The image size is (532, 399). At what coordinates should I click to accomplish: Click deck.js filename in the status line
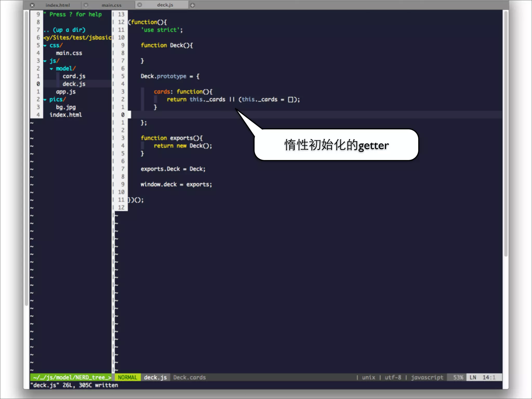[x=155, y=377]
